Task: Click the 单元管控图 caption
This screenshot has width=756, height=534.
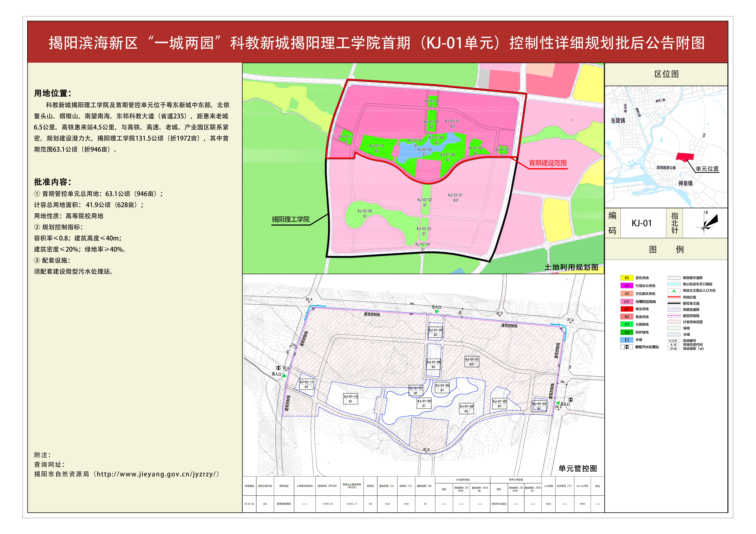Action: (578, 469)
